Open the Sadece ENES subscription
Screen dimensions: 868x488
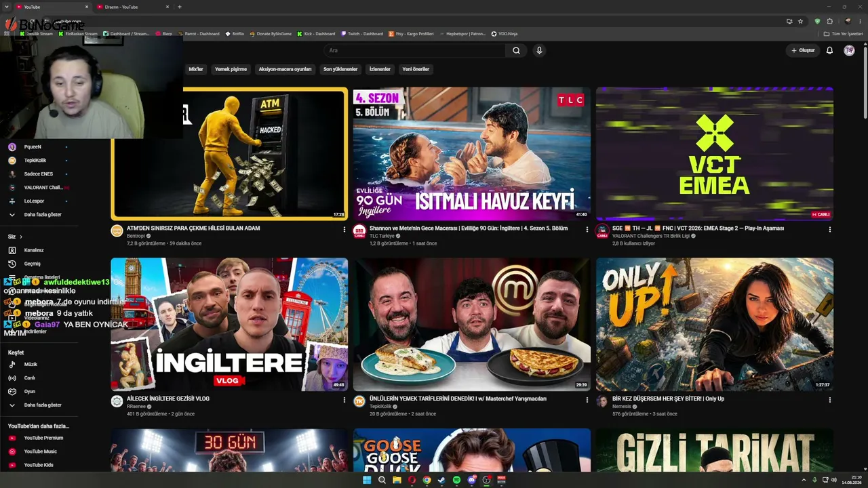click(41, 174)
